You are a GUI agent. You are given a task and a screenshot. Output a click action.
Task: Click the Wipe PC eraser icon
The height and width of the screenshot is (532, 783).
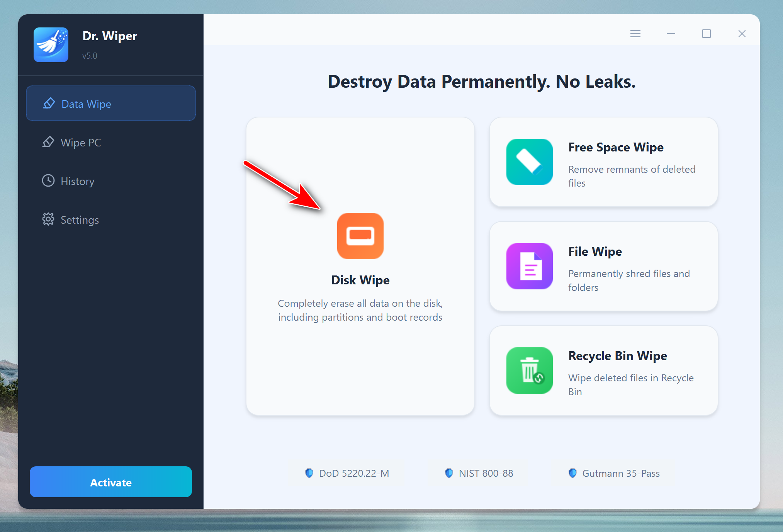pos(48,142)
